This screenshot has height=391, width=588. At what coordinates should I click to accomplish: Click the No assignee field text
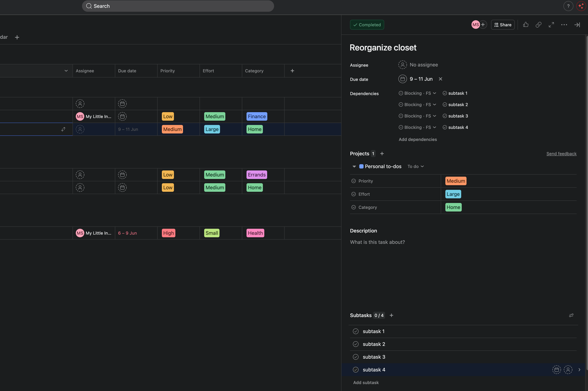[x=424, y=65]
